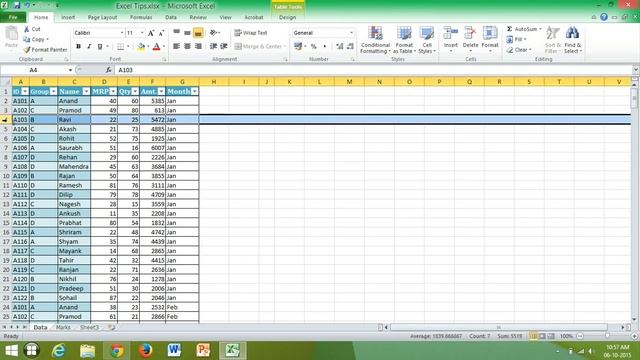
Task: Adjust the zoom slider in status bar
Action: click(607, 336)
